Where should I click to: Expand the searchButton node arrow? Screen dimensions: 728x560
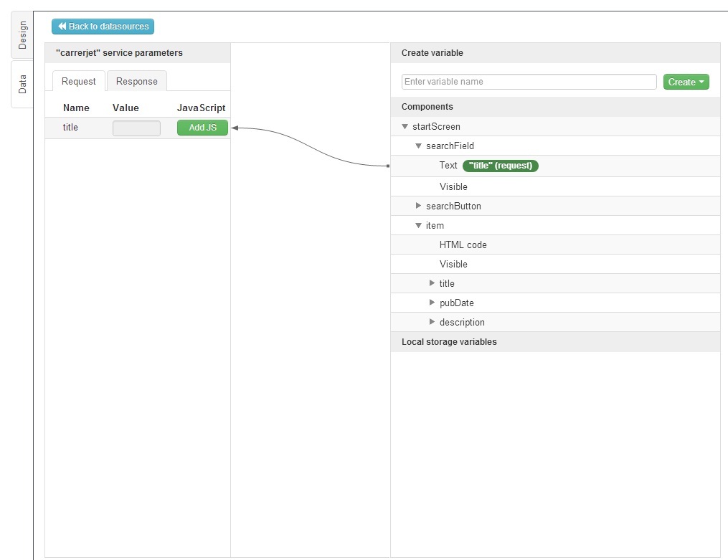[x=419, y=206]
